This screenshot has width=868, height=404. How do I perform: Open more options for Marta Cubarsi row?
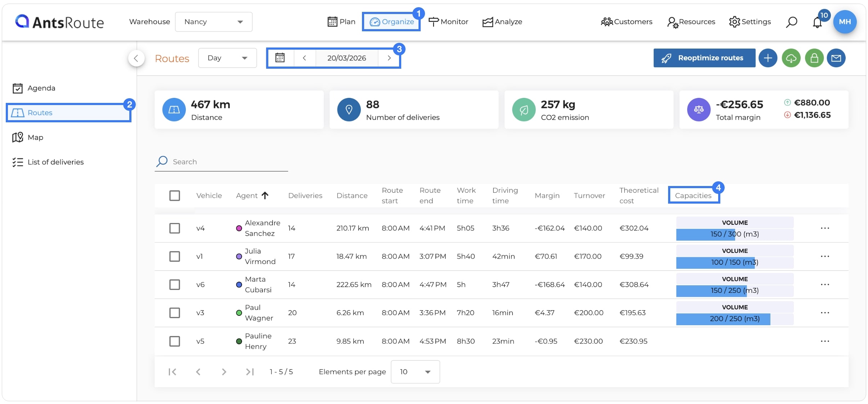pyautogui.click(x=825, y=285)
